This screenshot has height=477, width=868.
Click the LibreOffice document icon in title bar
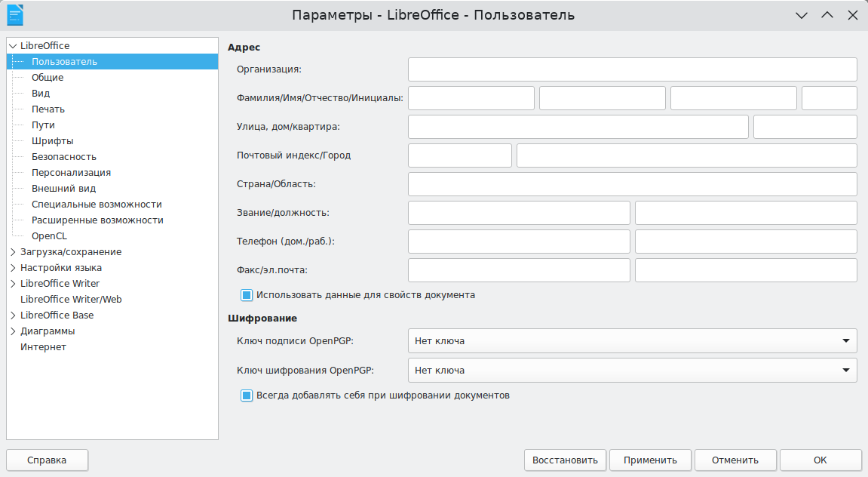(15, 15)
